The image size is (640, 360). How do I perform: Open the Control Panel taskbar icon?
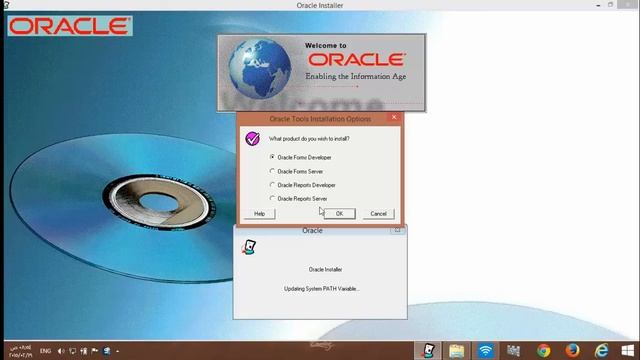point(513,351)
